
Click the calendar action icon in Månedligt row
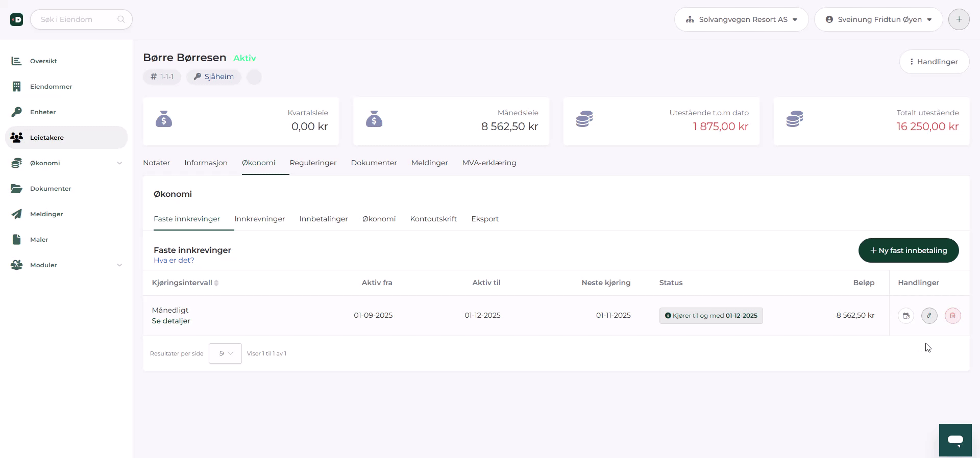(x=906, y=316)
